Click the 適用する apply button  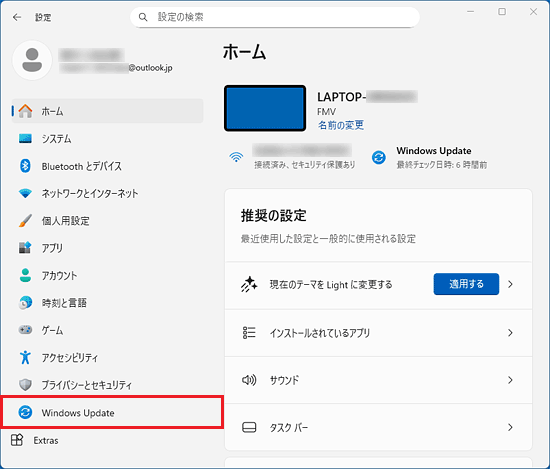[x=466, y=284]
